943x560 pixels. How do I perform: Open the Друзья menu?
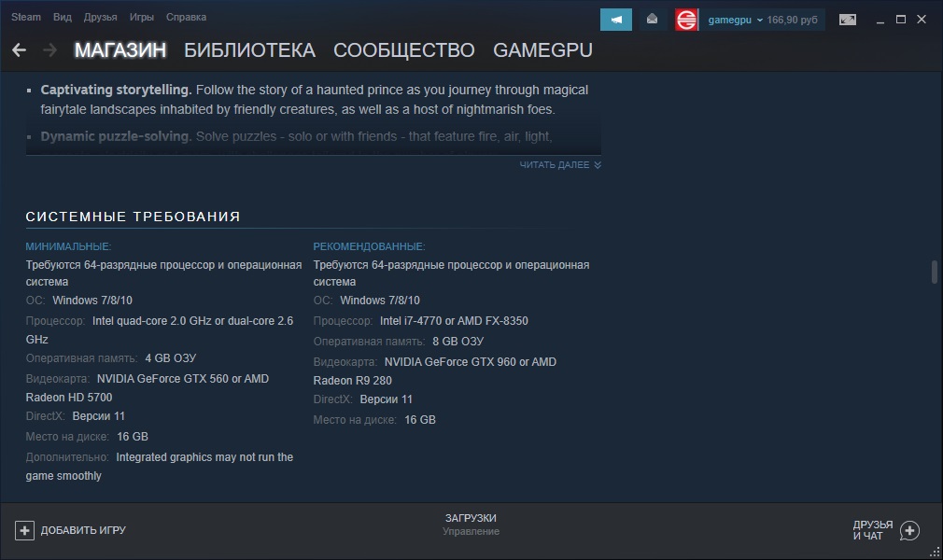[x=101, y=17]
